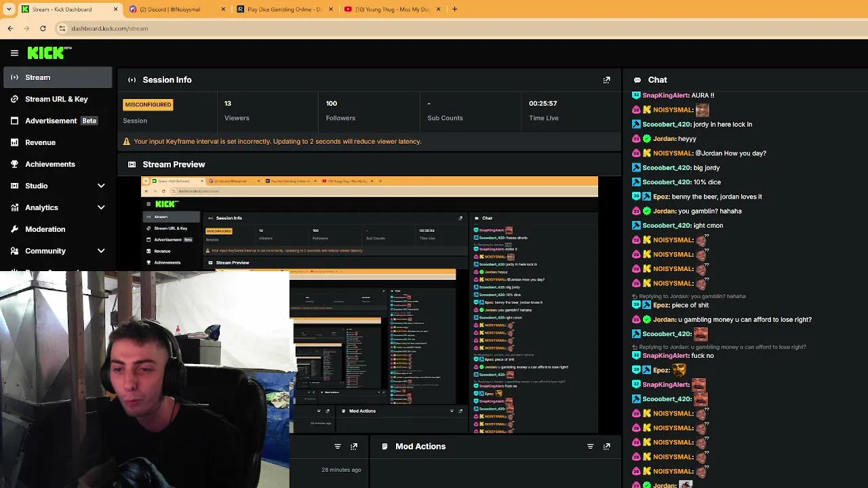Screen dimensions: 868x488
Task: Pop out the panel left of Mod Actions
Action: tap(353, 447)
